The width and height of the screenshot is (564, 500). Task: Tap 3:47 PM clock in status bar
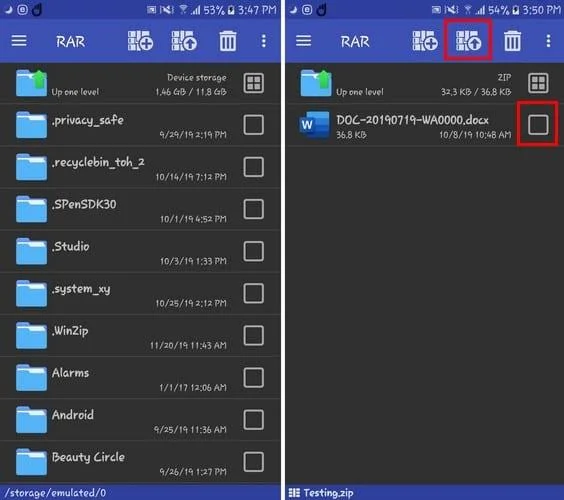(x=257, y=10)
